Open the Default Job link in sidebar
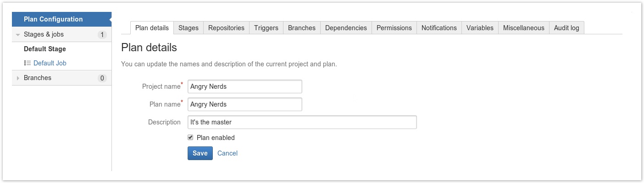The image size is (644, 183). pos(50,63)
